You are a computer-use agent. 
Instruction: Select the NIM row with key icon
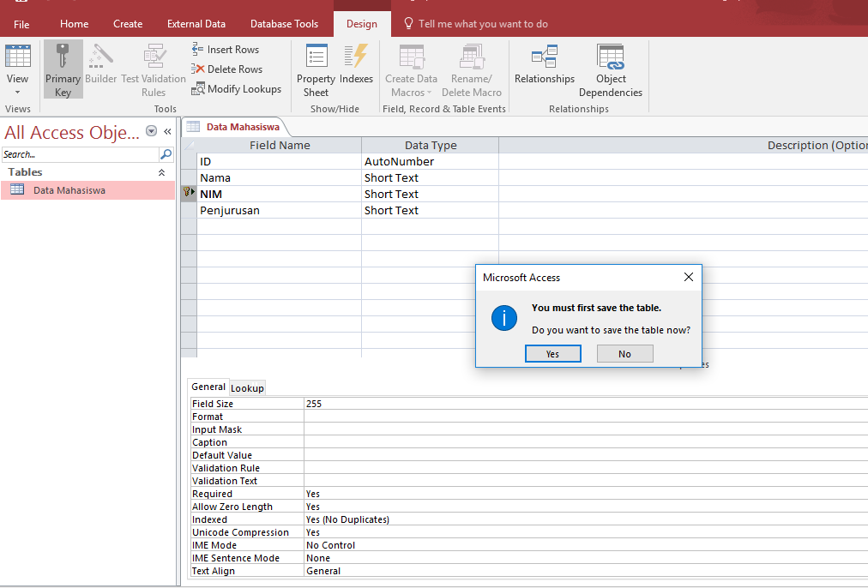pos(189,194)
